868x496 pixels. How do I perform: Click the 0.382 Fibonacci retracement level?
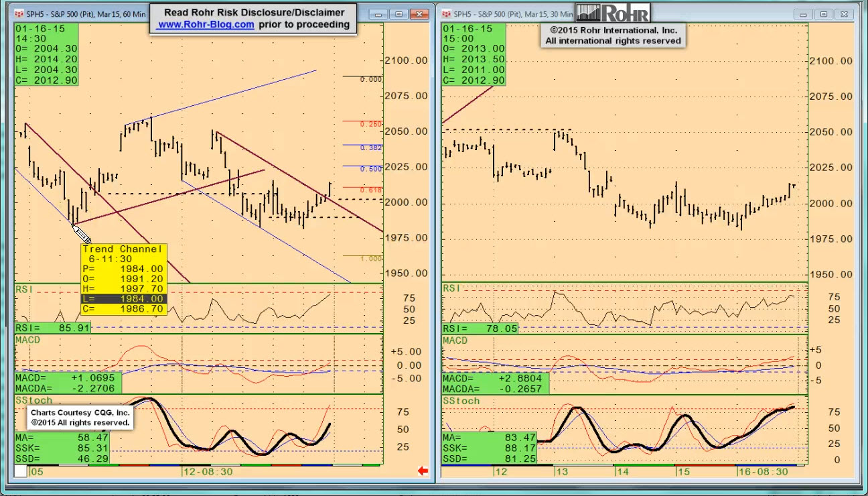coord(370,147)
